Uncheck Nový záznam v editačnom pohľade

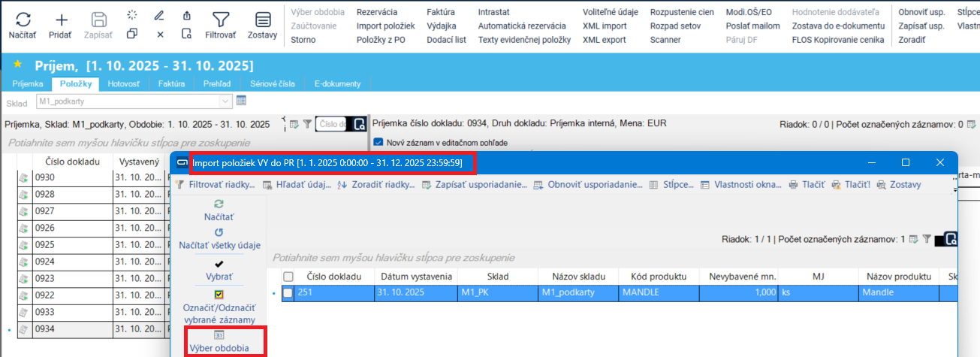point(378,142)
